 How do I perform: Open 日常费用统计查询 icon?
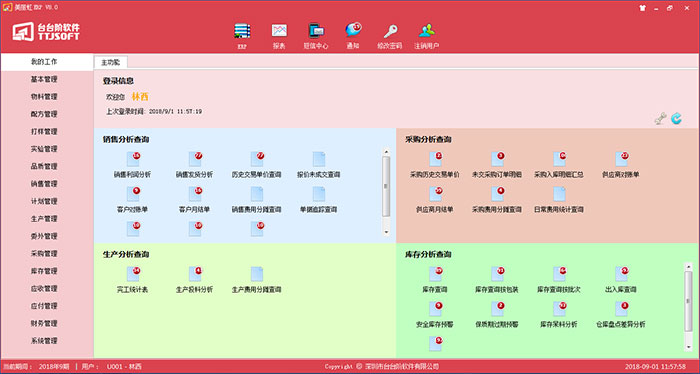click(x=559, y=194)
